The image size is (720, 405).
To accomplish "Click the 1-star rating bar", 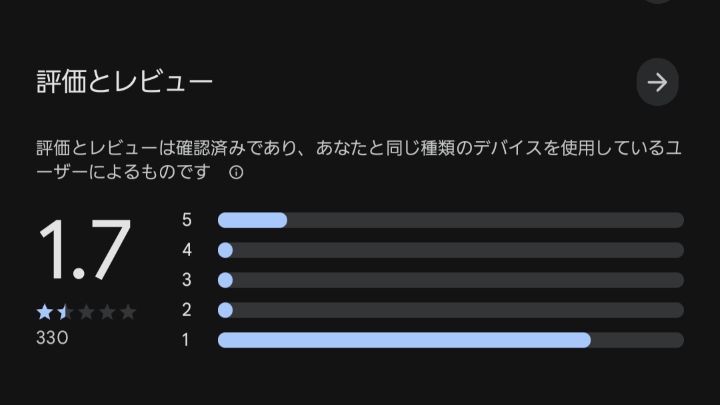I will point(451,340).
